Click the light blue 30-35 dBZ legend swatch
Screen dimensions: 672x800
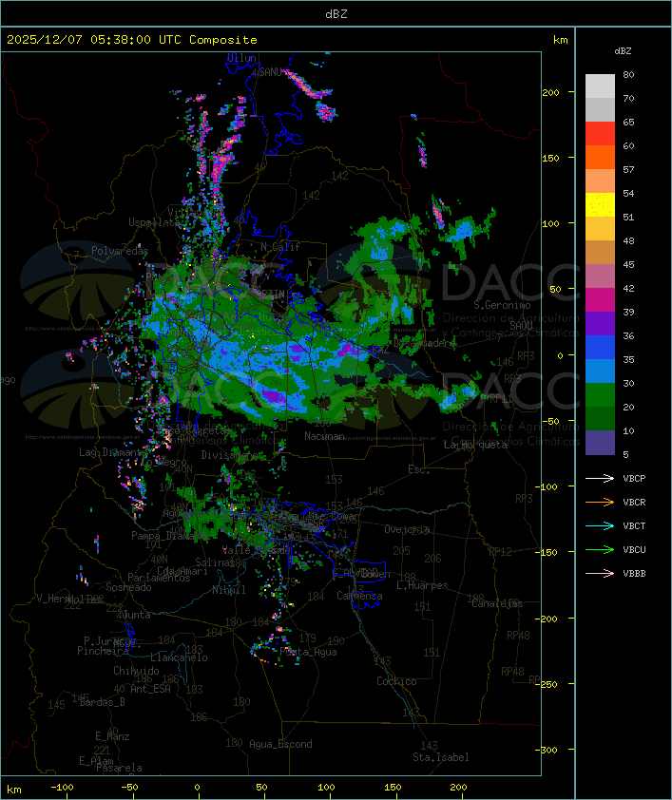coord(600,371)
